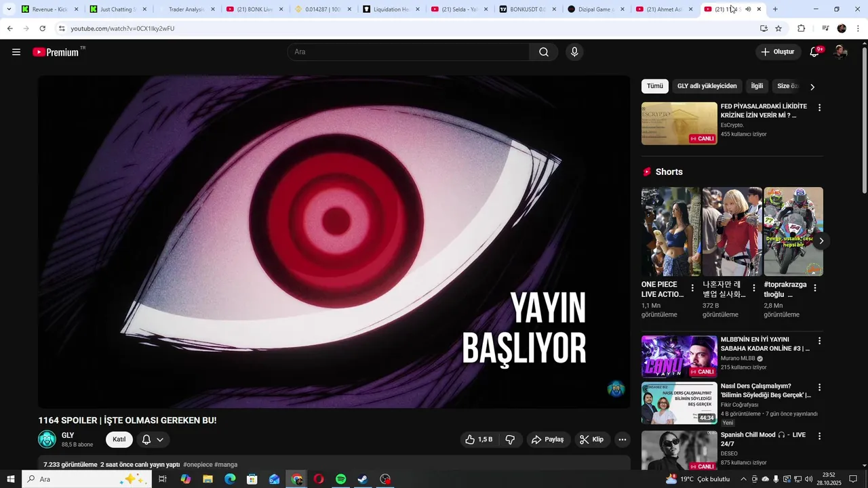Open File Explorer from taskbar
Screen dimensions: 868x488
coord(208,479)
